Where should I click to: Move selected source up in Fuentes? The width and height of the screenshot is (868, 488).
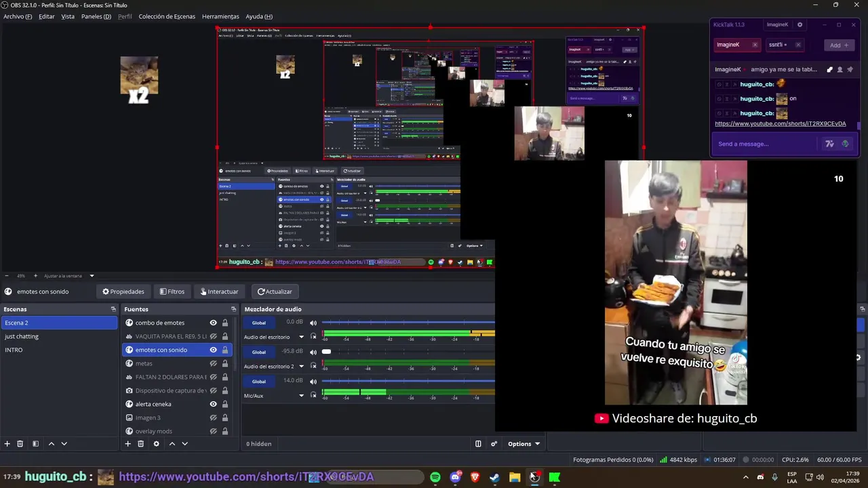172,444
